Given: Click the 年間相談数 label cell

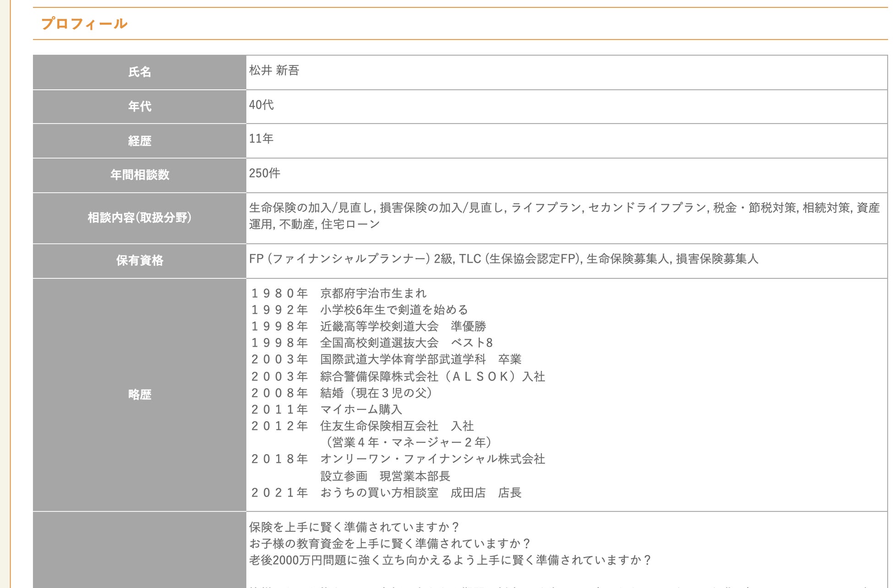Looking at the screenshot, I should point(139,175).
